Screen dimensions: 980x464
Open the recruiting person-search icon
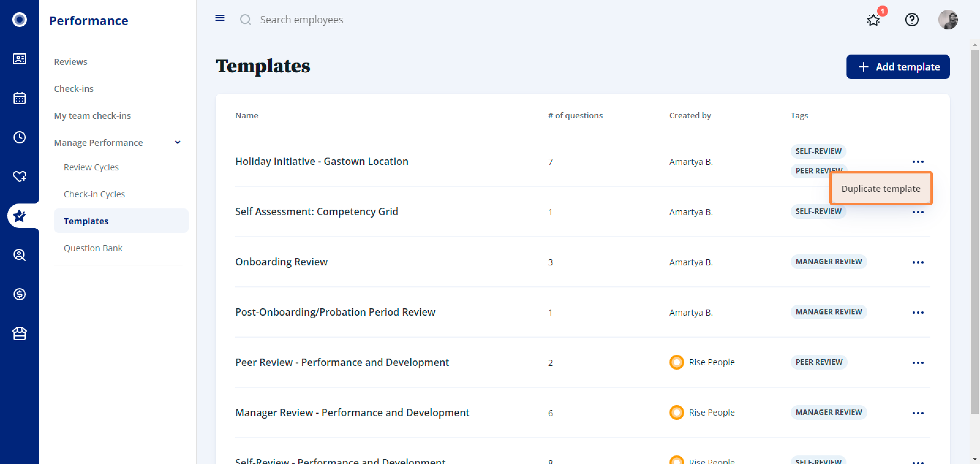(x=19, y=255)
